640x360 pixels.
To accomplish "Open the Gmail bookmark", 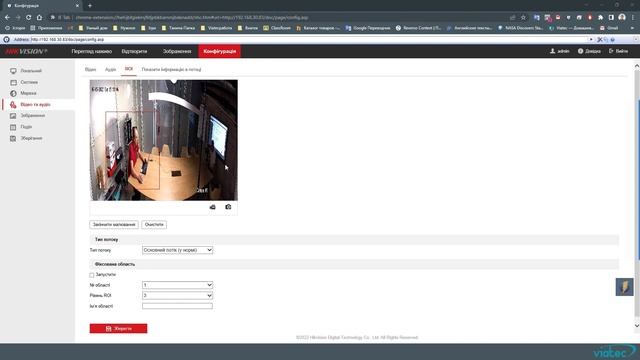I will click(609, 28).
